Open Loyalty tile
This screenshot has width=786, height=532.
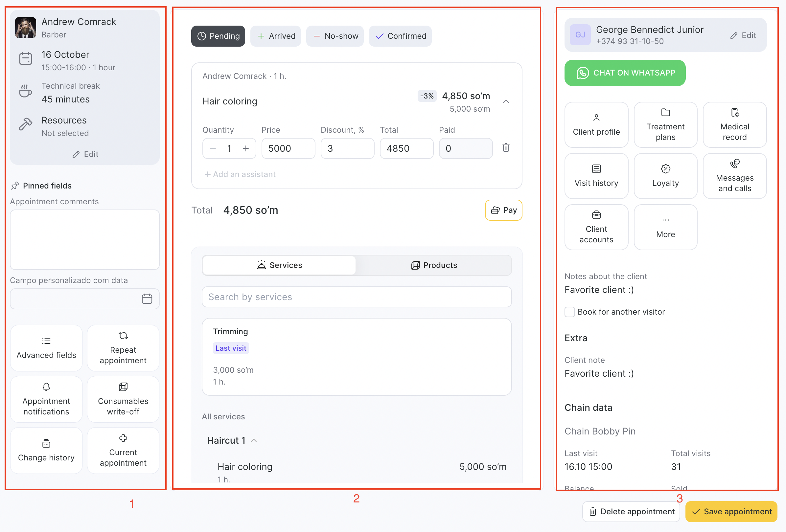665,176
